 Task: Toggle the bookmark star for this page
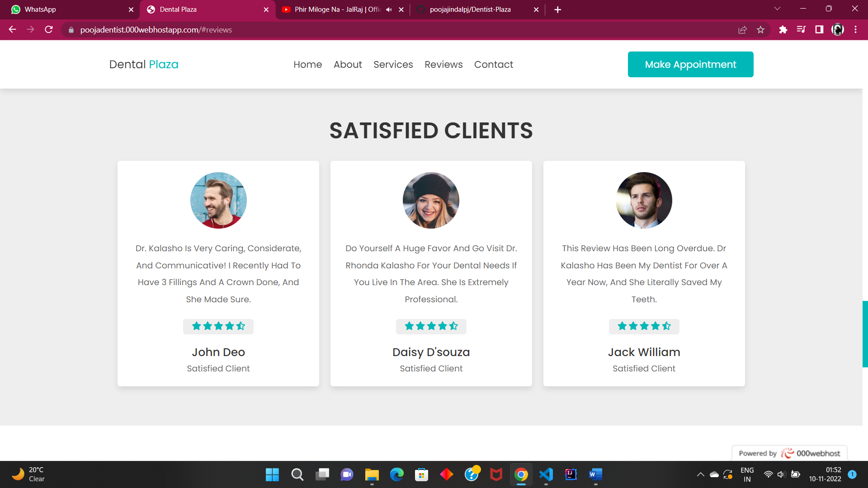coord(761,30)
